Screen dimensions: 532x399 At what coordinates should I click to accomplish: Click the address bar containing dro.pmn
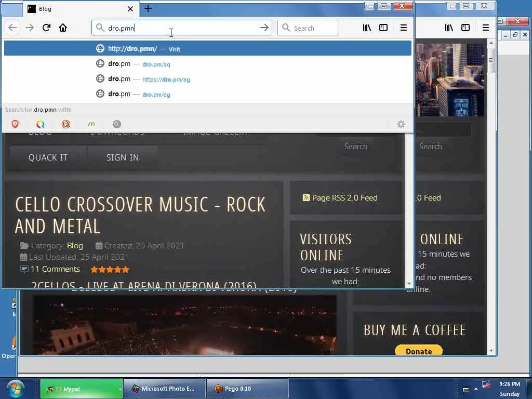coord(181,28)
